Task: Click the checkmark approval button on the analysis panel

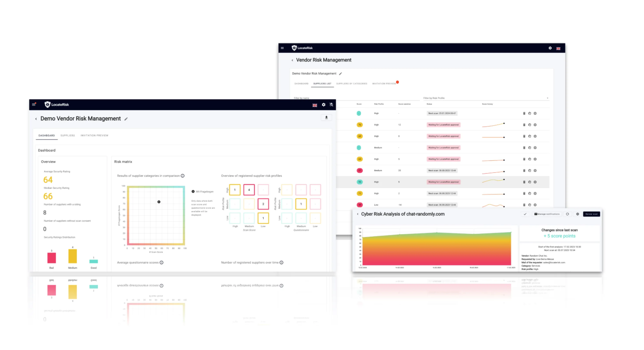Action: pyautogui.click(x=525, y=214)
